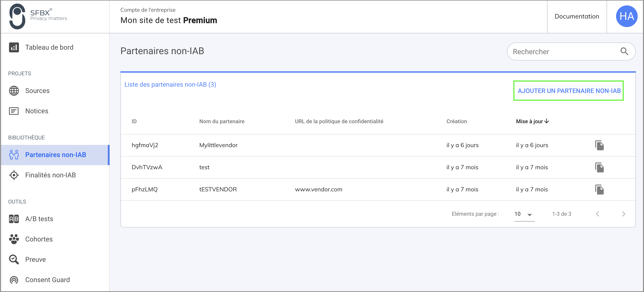Click the Rechercher search field
Image resolution: width=644 pixels, height=292 pixels.
[x=563, y=51]
